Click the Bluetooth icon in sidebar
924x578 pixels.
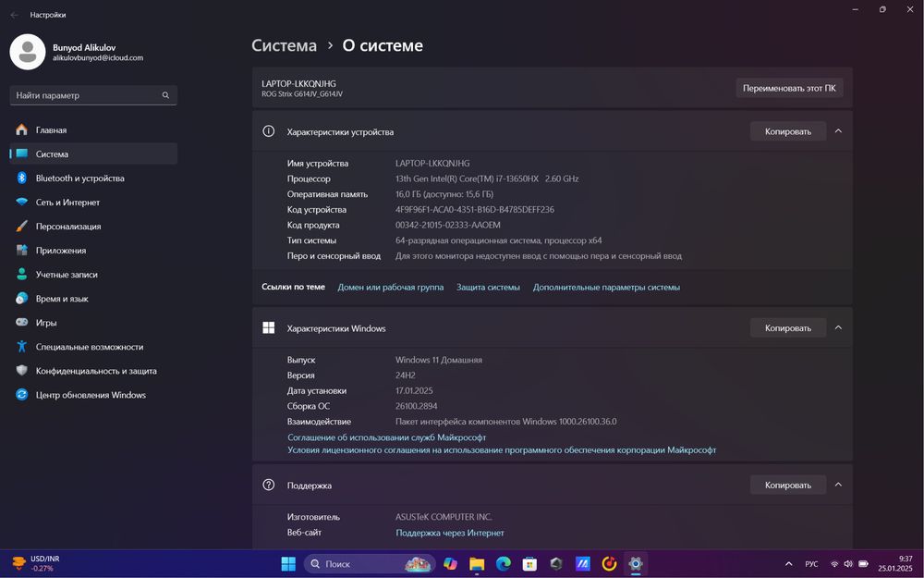coord(22,178)
